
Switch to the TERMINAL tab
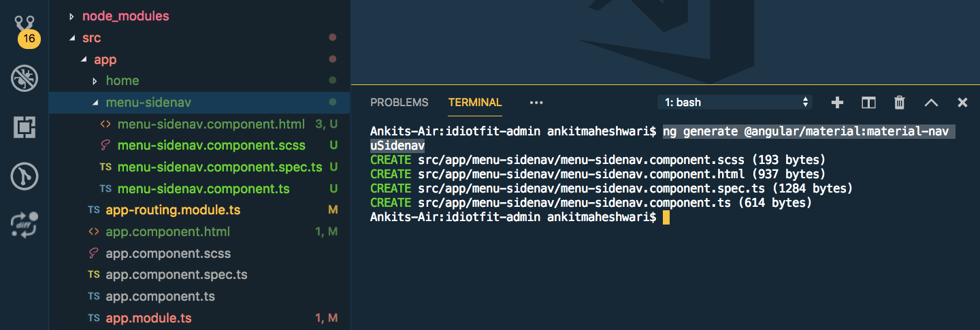pos(475,103)
